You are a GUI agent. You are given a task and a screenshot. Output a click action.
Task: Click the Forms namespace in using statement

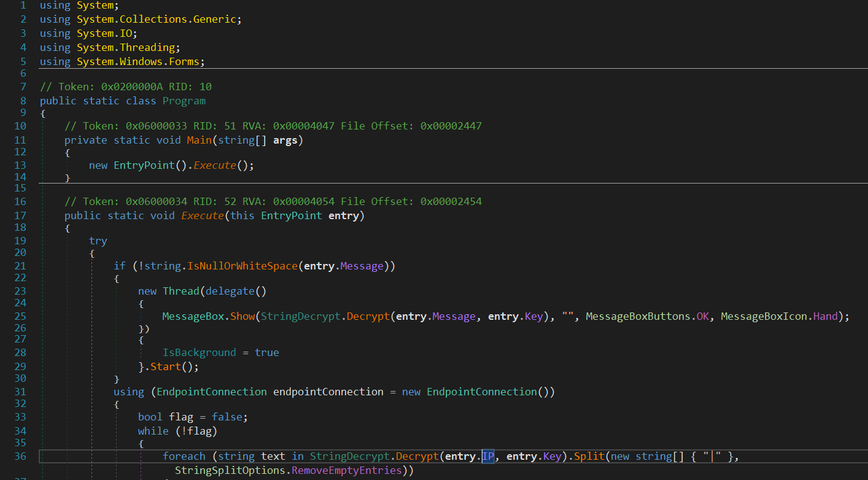[184, 61]
